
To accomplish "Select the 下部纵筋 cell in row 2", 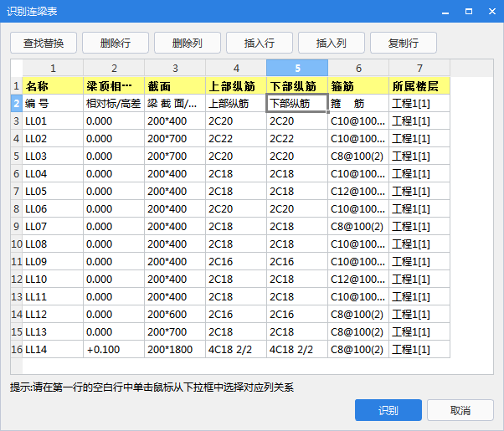I will point(296,104).
